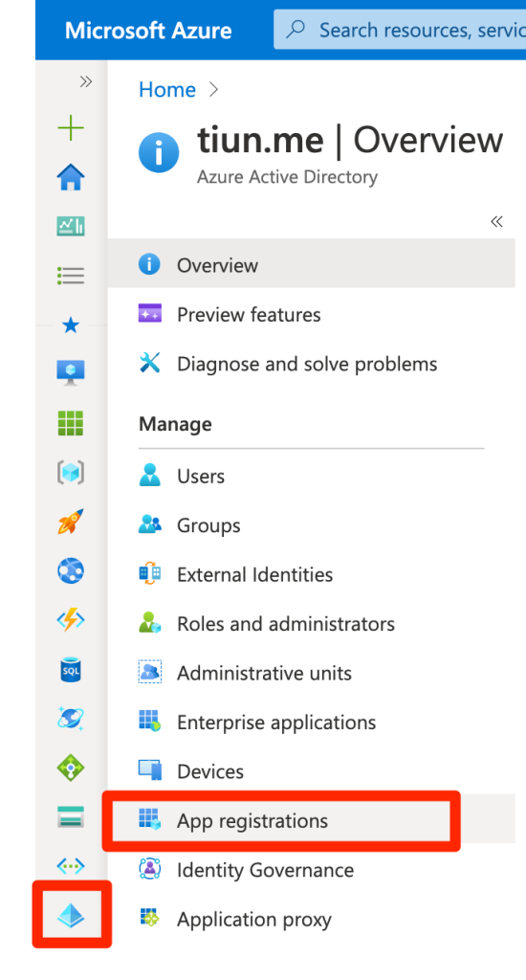
Task: Open All services list icon
Action: coord(71,276)
